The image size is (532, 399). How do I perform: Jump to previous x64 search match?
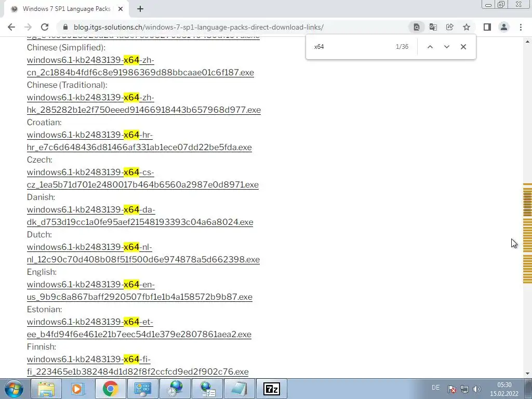(x=430, y=47)
